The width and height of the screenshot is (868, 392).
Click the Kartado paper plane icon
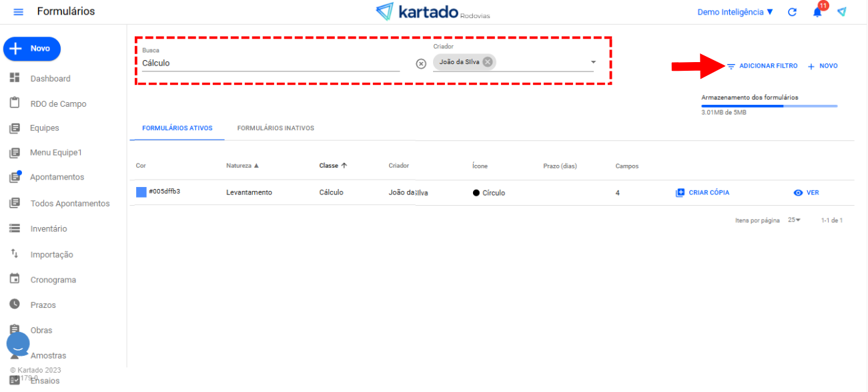pos(842,12)
